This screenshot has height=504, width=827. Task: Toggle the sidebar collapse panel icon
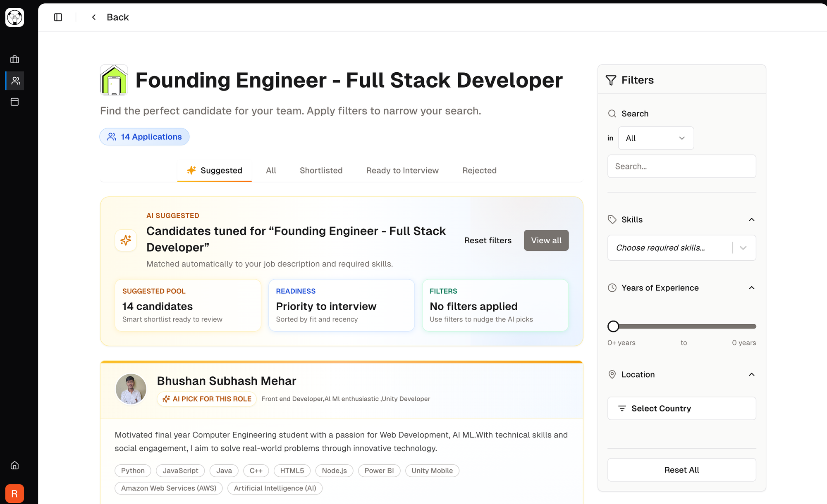click(x=58, y=17)
